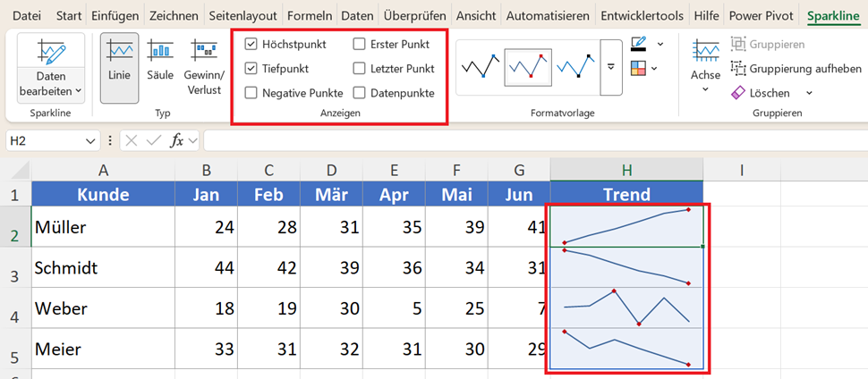Choose the blue line black marker style
The image size is (868, 379).
pos(575,67)
